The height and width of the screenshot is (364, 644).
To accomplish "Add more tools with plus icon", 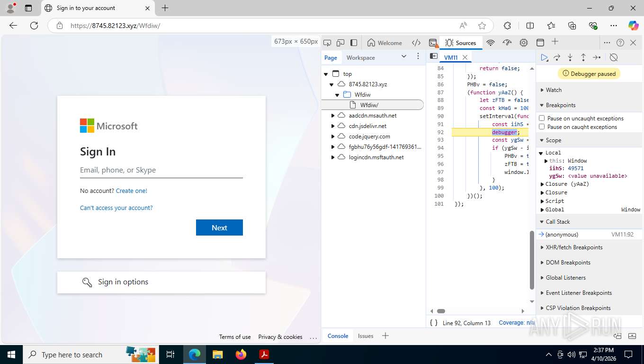I will 555,42.
